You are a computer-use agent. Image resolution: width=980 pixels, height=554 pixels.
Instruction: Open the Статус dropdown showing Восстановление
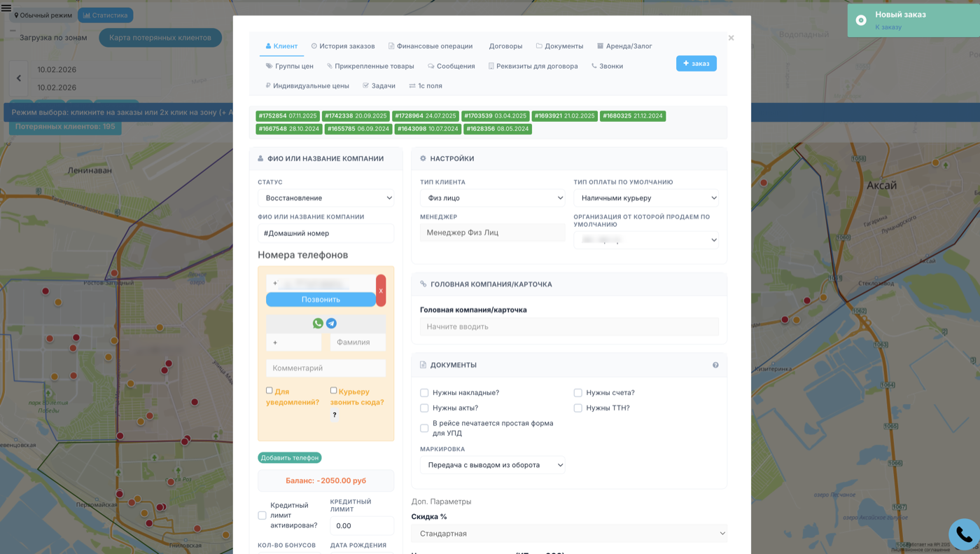click(x=325, y=198)
